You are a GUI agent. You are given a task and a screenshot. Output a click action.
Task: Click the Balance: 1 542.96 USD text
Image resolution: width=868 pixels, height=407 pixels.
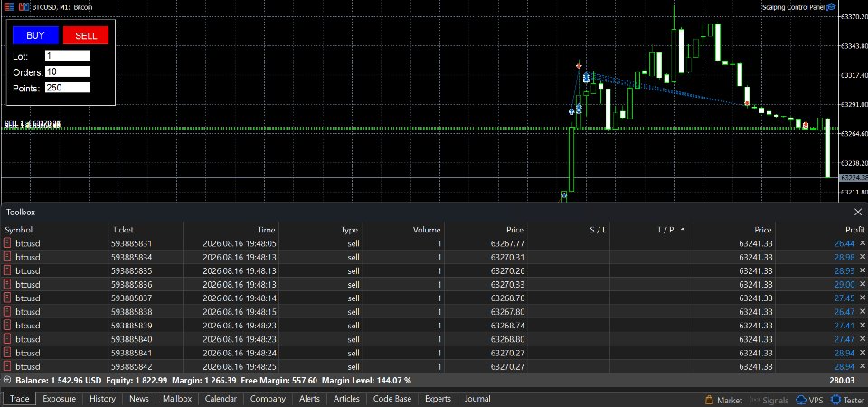59,381
